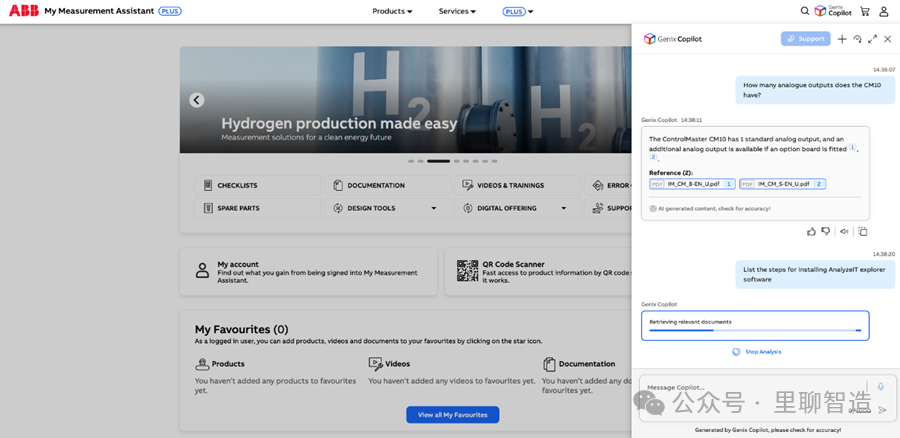Click 'Hydrogen production made easy' headline

pos(339,123)
